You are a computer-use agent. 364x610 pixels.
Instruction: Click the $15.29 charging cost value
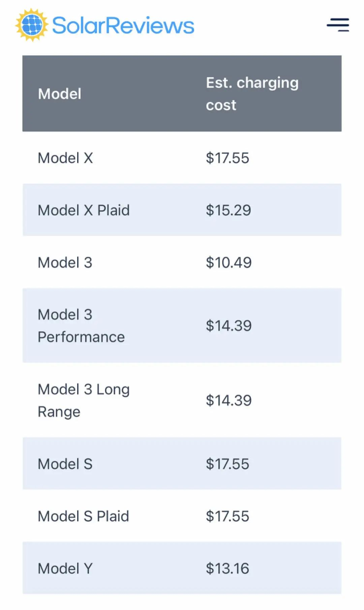pos(229,210)
